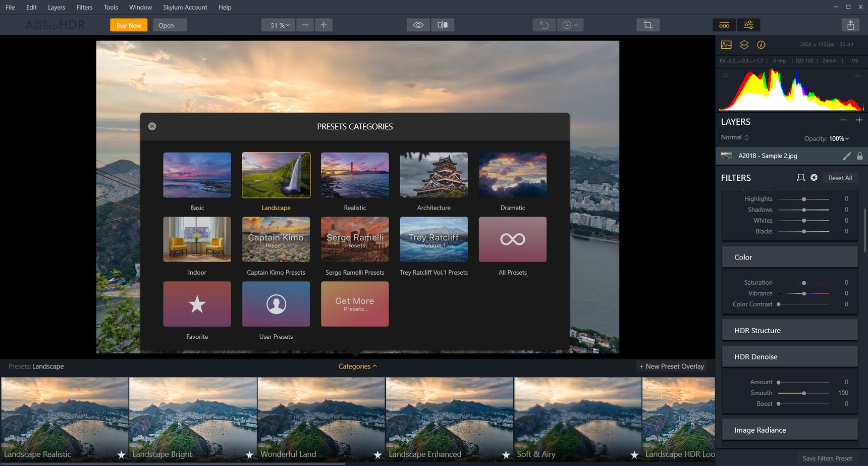The height and width of the screenshot is (466, 868).
Task: Choose the Captain Kimo Presets category
Action: click(276, 239)
